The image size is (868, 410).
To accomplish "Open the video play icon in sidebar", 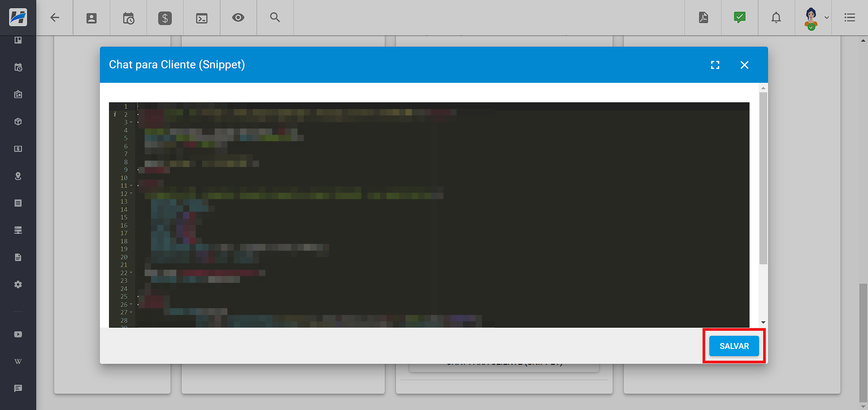I will [x=18, y=334].
